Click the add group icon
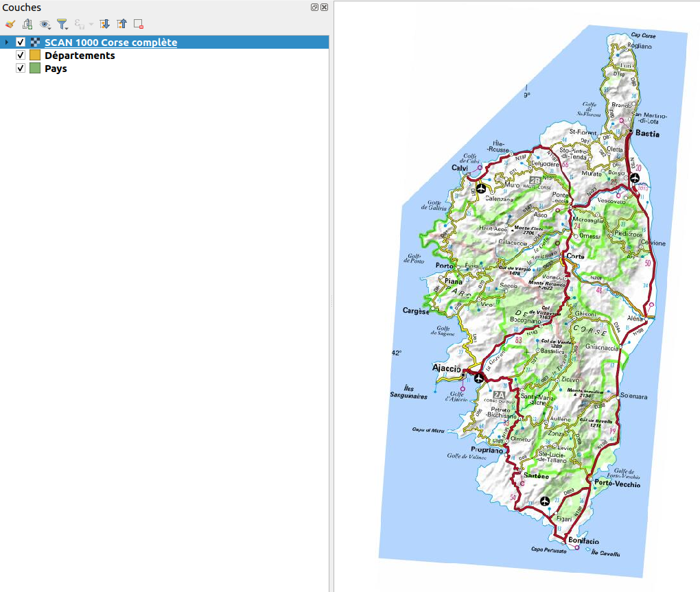 click(x=27, y=24)
